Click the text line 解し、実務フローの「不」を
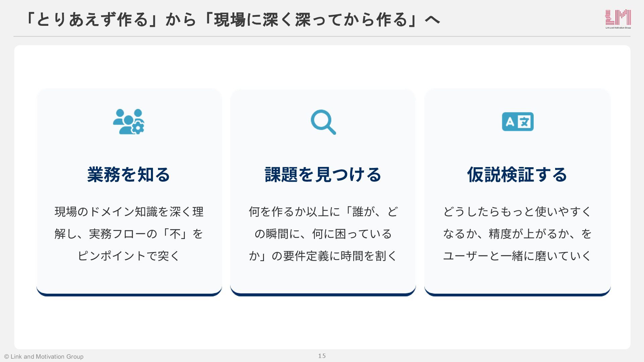 pos(129,234)
